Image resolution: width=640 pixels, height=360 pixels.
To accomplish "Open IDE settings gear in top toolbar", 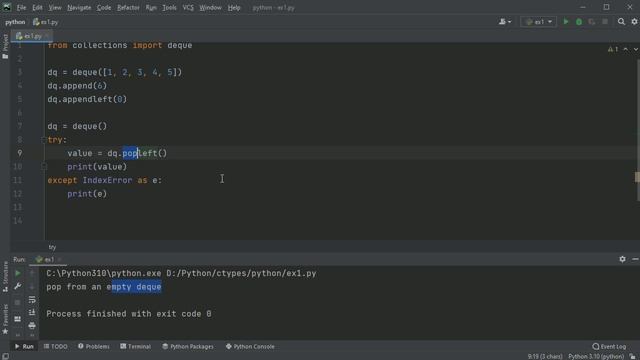I will pyautogui.click(x=635, y=22).
